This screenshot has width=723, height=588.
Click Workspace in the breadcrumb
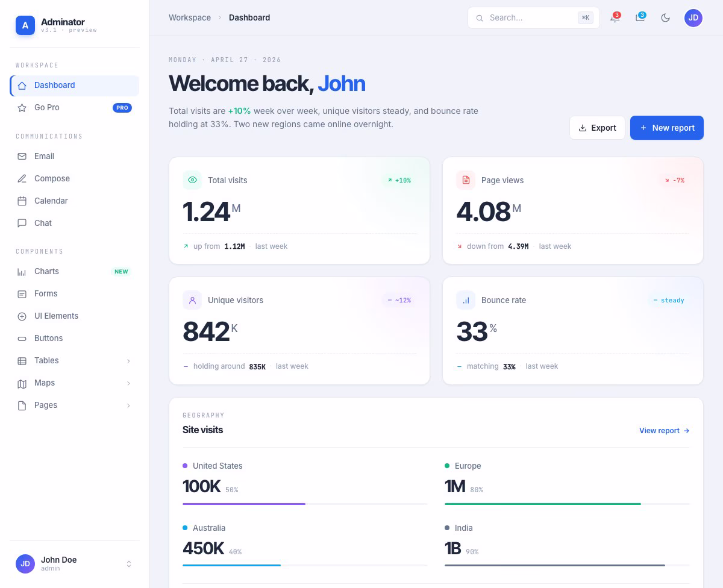point(189,17)
